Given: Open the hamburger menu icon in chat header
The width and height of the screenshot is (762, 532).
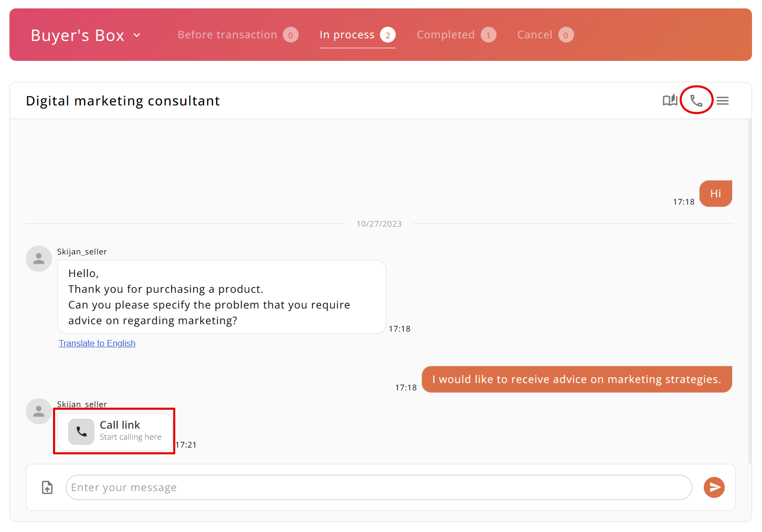Looking at the screenshot, I should coord(723,101).
